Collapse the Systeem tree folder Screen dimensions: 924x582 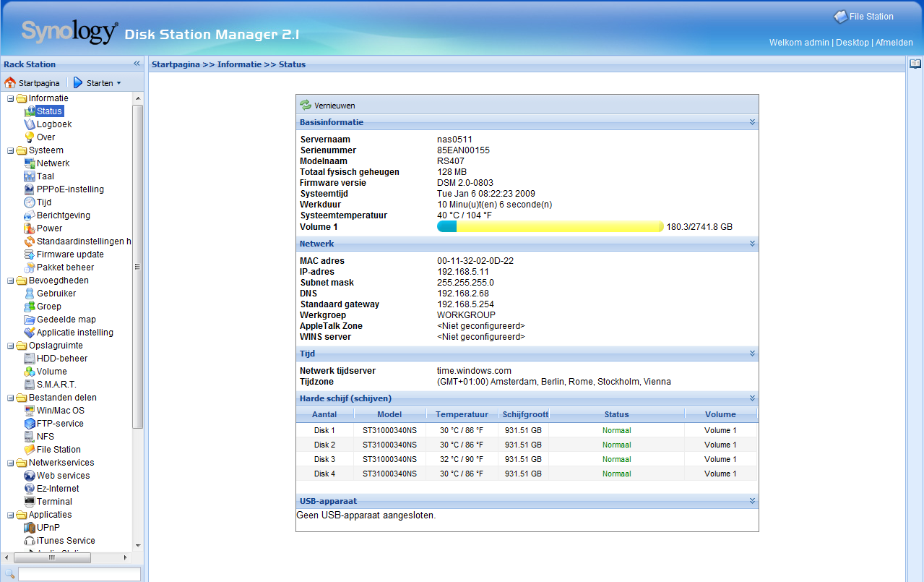click(x=11, y=150)
